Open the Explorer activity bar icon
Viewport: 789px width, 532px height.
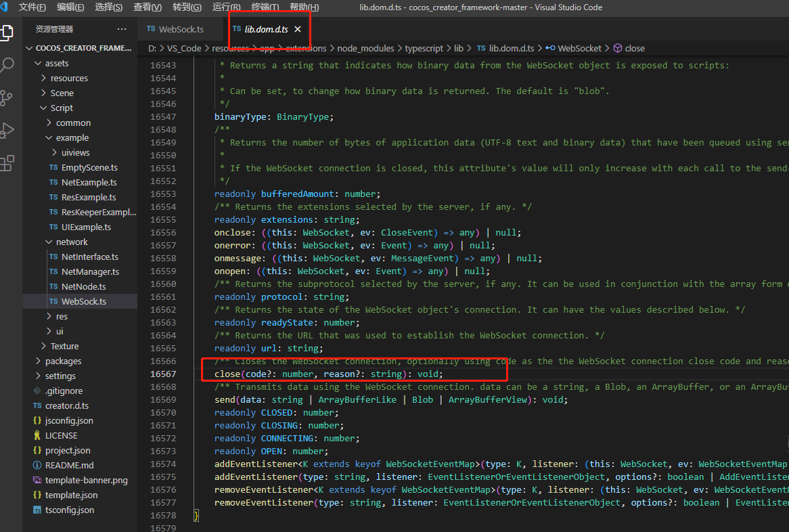pos(7,32)
